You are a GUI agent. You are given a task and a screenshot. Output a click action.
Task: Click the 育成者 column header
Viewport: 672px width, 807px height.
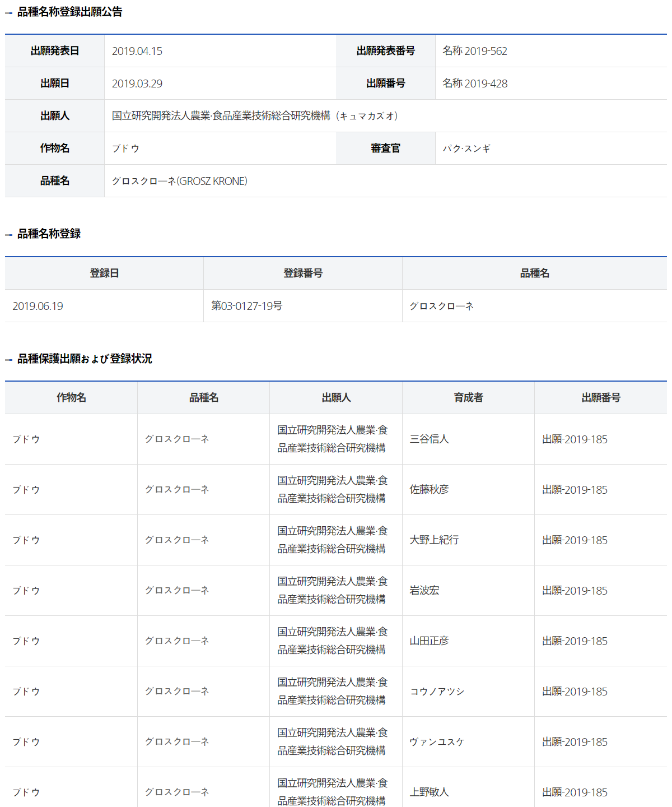[x=468, y=398]
